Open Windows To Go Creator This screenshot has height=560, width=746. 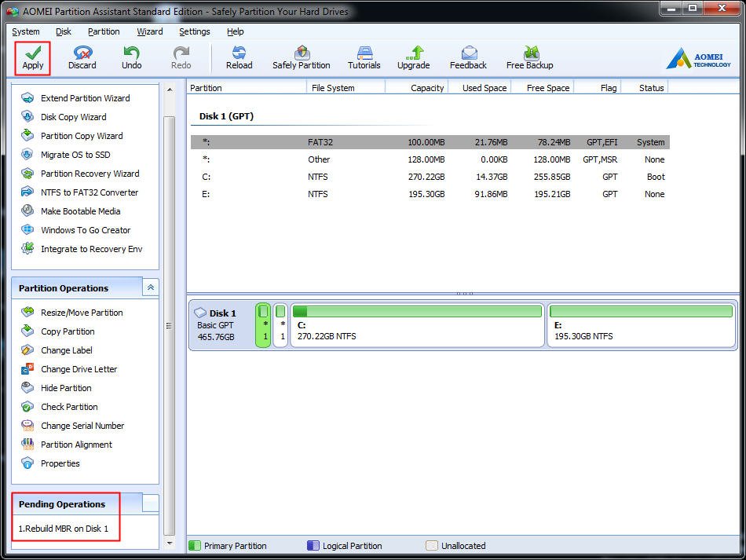click(75, 230)
